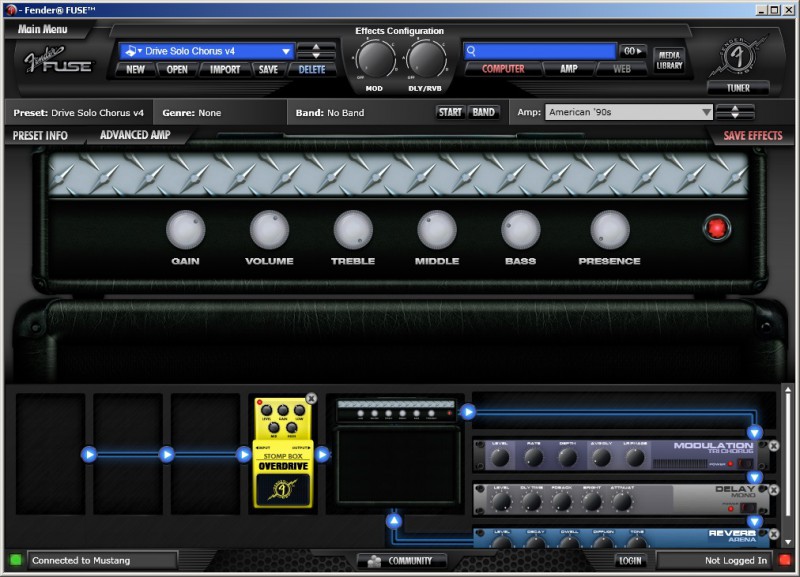The width and height of the screenshot is (800, 577).
Task: Click the Save Effects button
Action: pos(752,135)
